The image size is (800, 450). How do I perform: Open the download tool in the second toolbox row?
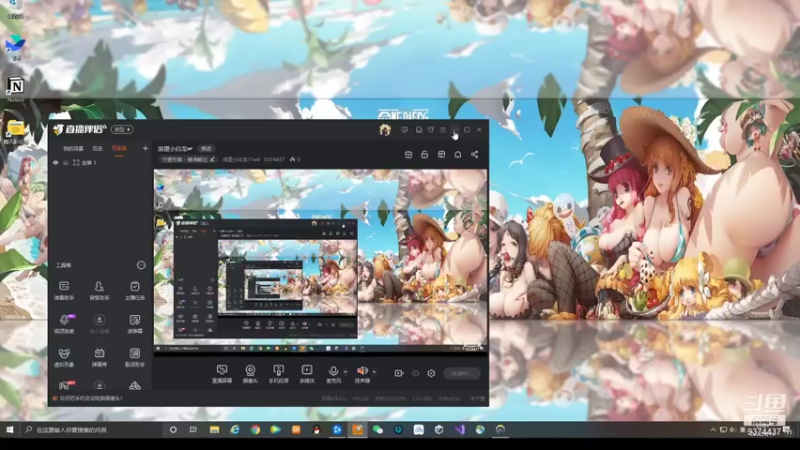click(x=99, y=323)
